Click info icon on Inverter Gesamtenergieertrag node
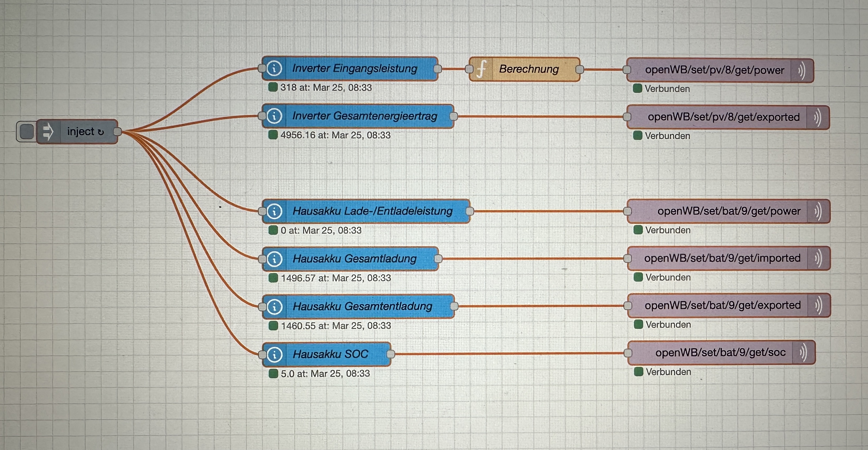Screen dimensions: 868x450 point(274,116)
